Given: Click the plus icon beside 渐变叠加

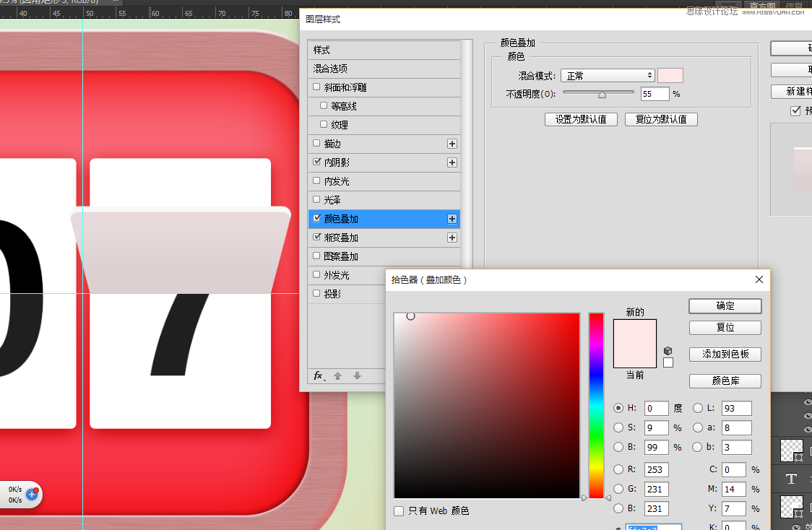Looking at the screenshot, I should [452, 238].
